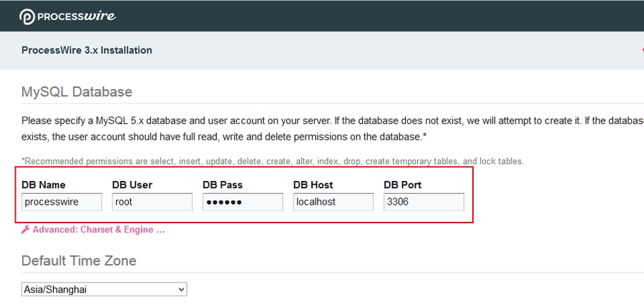644x307 pixels.
Task: Open the Asia/Shanghai time zone dropdown
Action: (104, 289)
